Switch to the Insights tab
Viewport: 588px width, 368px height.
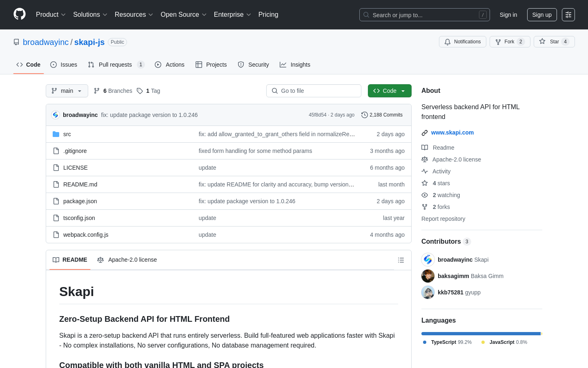(295, 65)
